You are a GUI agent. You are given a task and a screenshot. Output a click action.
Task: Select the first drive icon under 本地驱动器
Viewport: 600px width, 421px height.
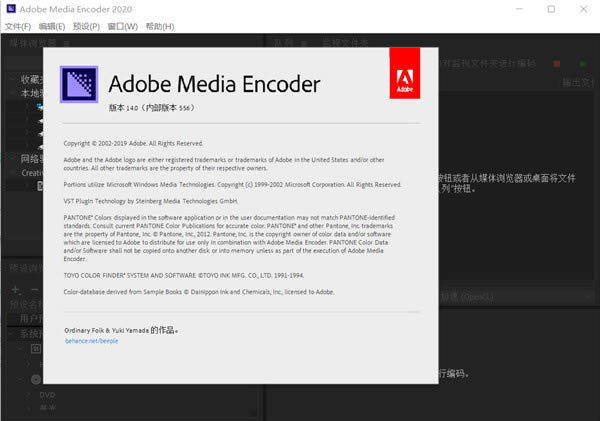(x=40, y=105)
